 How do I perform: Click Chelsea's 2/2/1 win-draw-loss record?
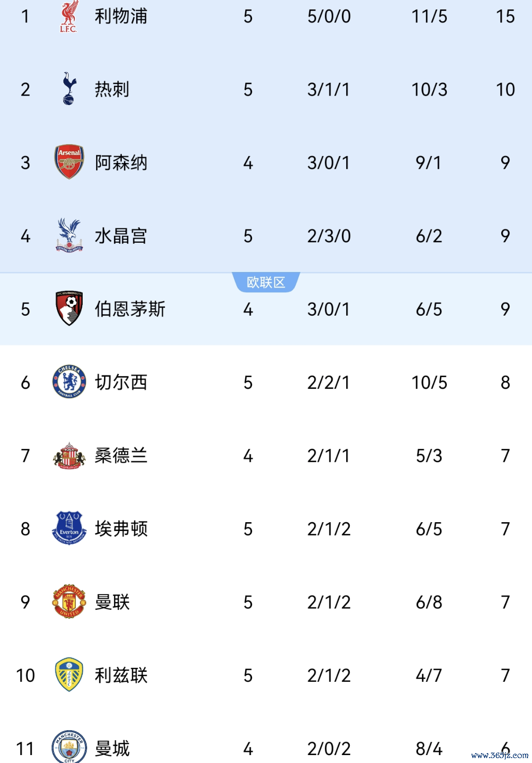pos(328,382)
